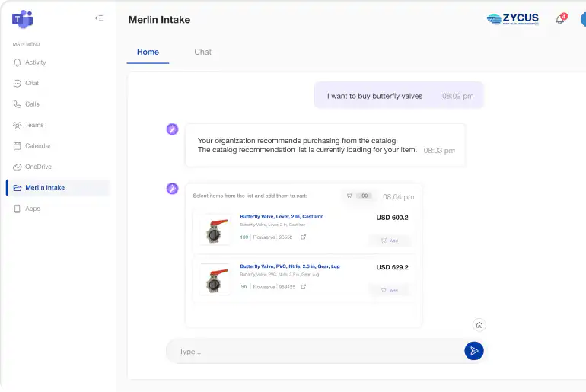Click the Zycus logo

[x=513, y=19]
